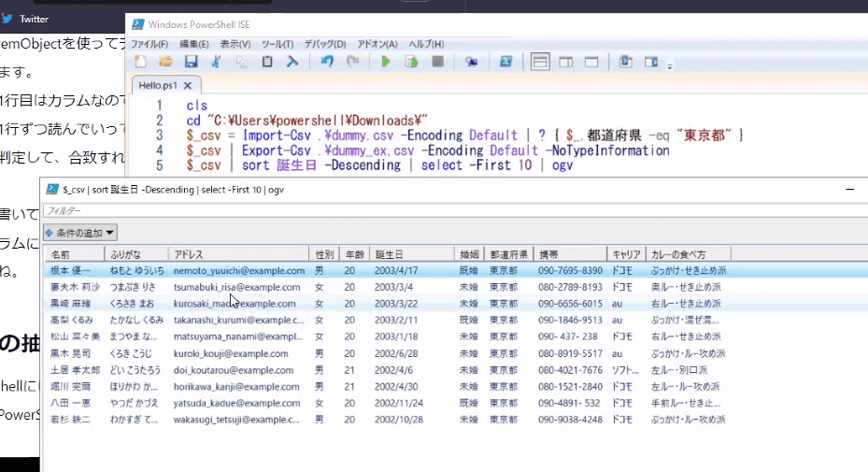Click the New script icon in ISE toolbar

[140, 62]
